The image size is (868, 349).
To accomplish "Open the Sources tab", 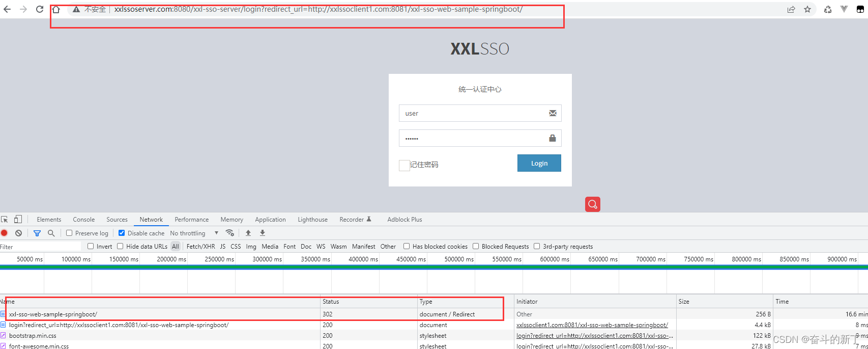I will coord(117,220).
